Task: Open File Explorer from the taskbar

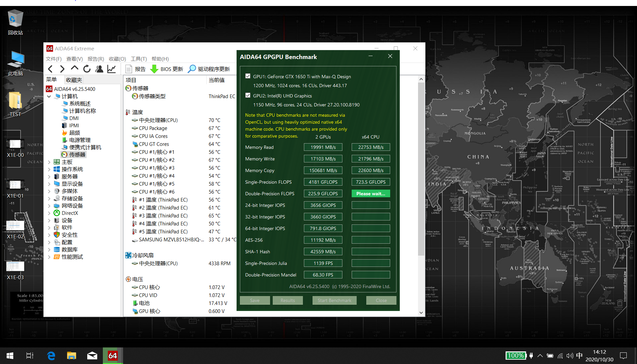Action: 71,356
